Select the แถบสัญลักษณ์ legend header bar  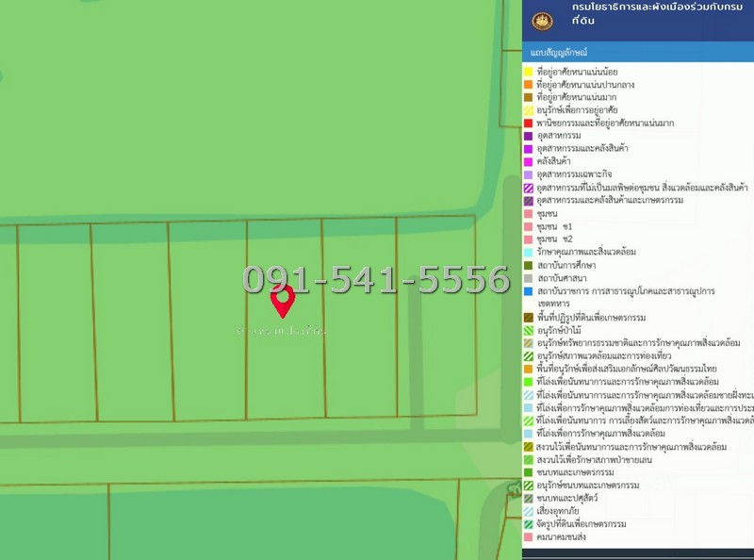click(637, 51)
